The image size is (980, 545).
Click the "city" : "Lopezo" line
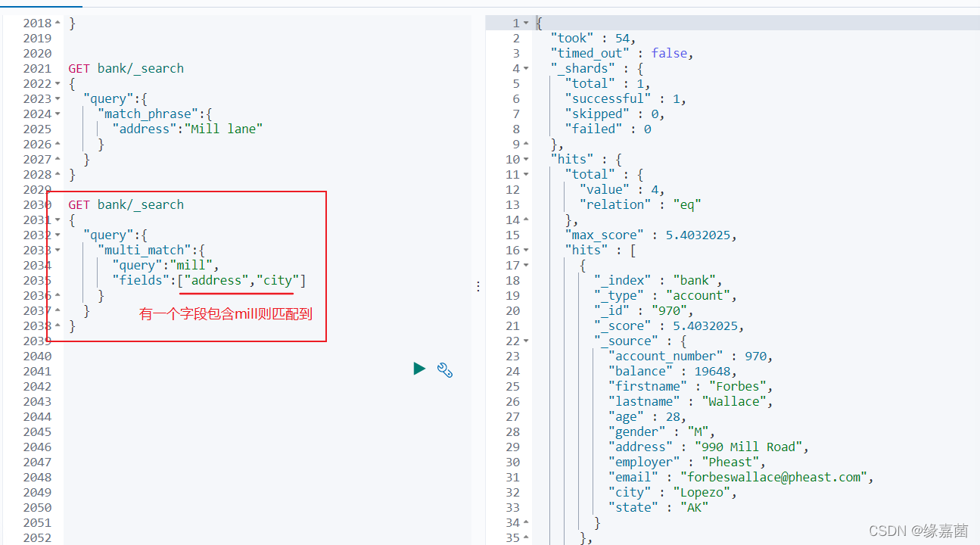[x=672, y=492]
